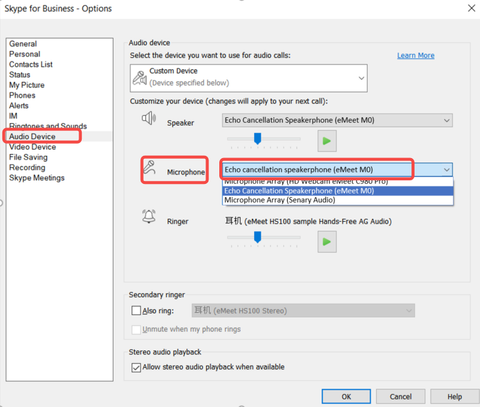Open the IM settings category
Viewport: 480px width, 407px height.
[x=13, y=116]
